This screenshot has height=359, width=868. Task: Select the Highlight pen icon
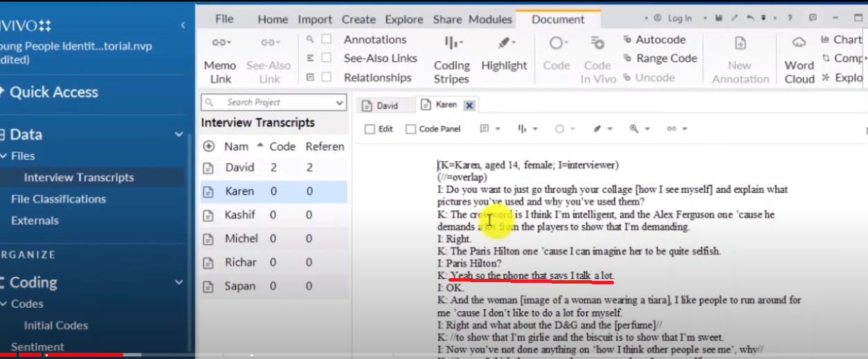[x=505, y=44]
